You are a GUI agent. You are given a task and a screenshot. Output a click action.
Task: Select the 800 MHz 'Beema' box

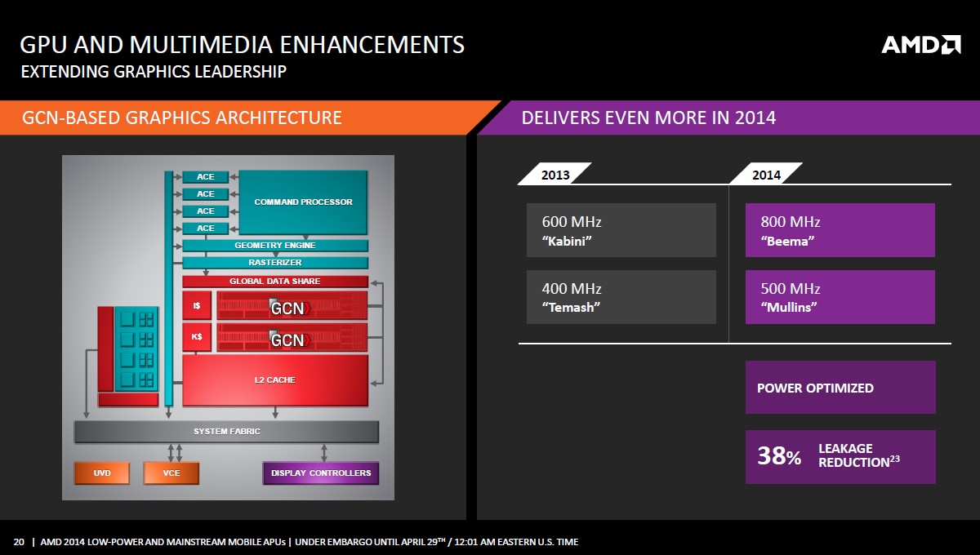point(840,230)
